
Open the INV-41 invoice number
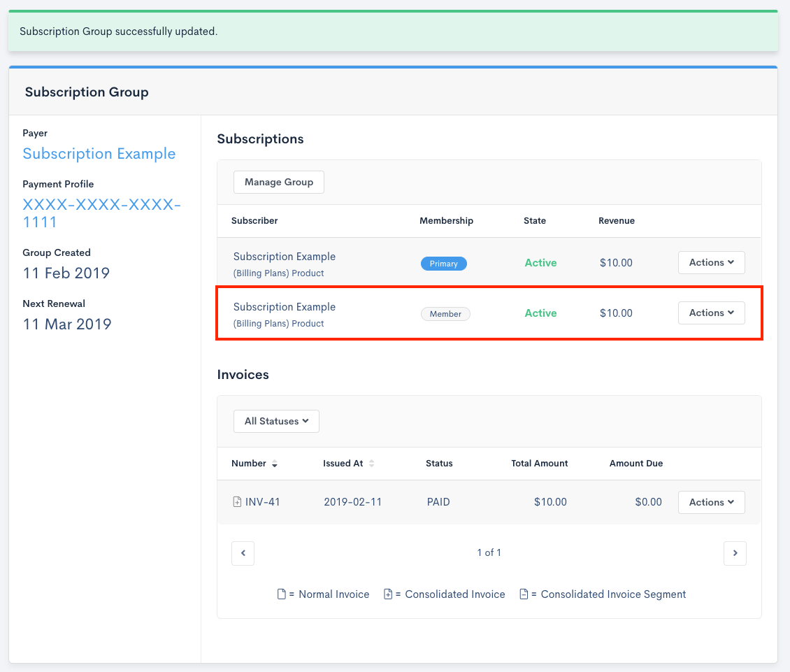click(x=262, y=502)
